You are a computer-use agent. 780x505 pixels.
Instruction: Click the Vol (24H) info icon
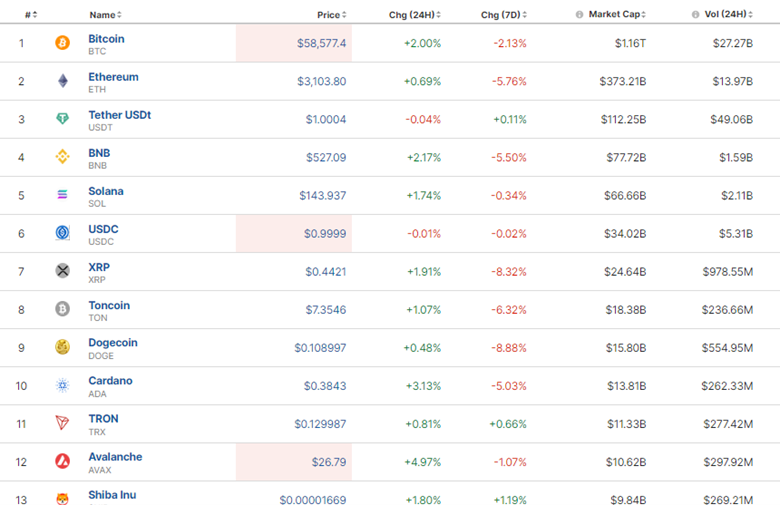pos(695,14)
